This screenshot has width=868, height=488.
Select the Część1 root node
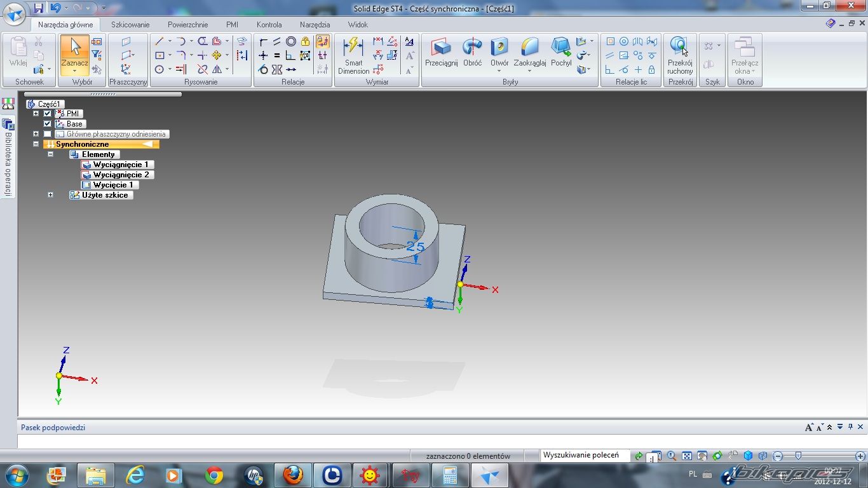(45, 104)
